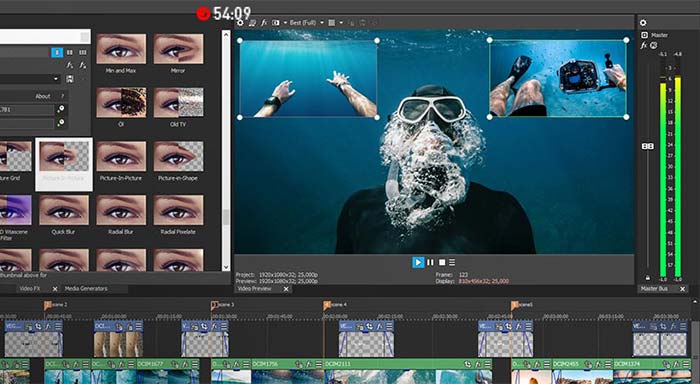Click the Play button under the preview
The image size is (700, 384).
(x=418, y=262)
